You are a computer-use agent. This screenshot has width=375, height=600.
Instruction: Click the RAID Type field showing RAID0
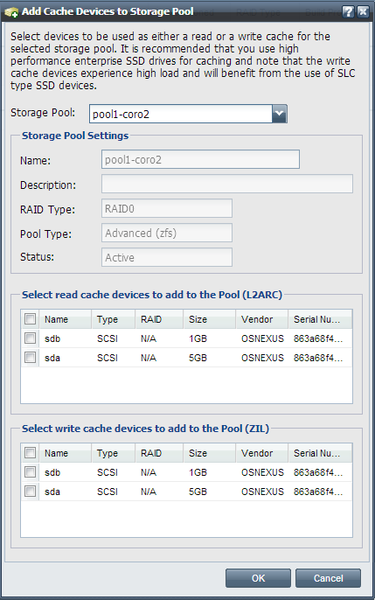(x=167, y=209)
